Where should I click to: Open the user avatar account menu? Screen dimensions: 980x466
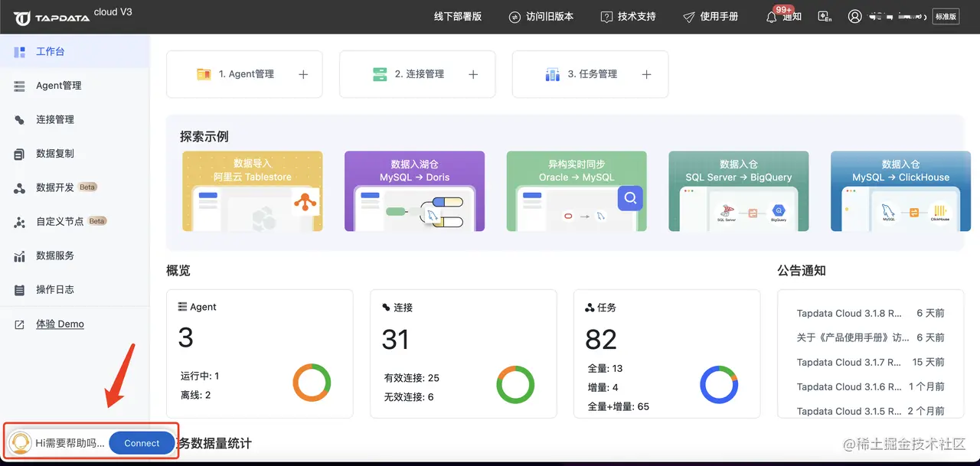pyautogui.click(x=854, y=16)
